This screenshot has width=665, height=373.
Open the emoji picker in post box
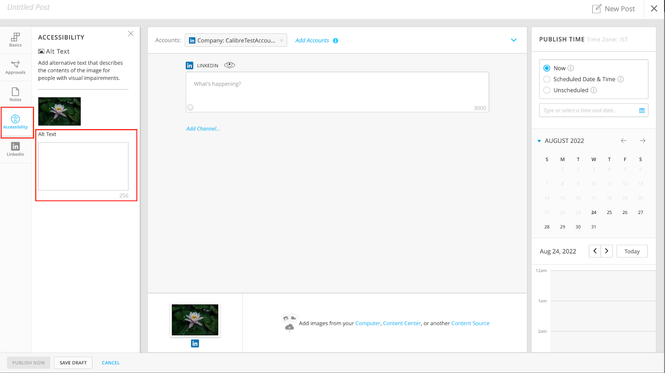coord(190,107)
